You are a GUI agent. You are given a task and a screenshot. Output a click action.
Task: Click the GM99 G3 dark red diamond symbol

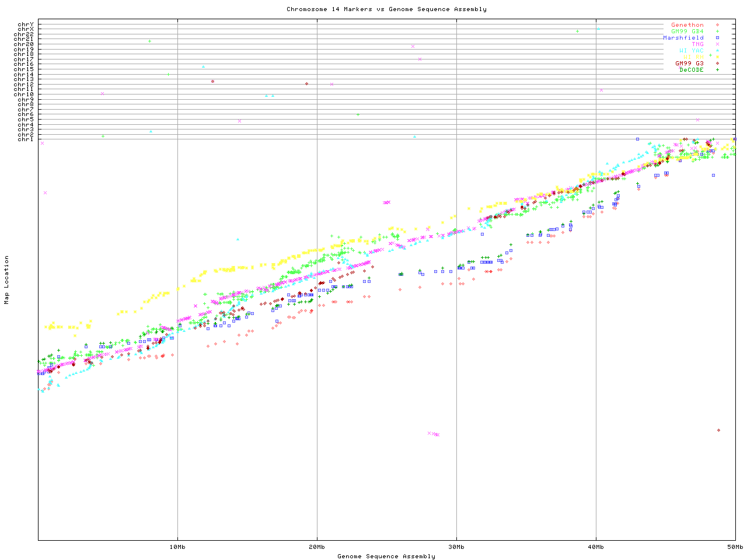click(x=717, y=64)
